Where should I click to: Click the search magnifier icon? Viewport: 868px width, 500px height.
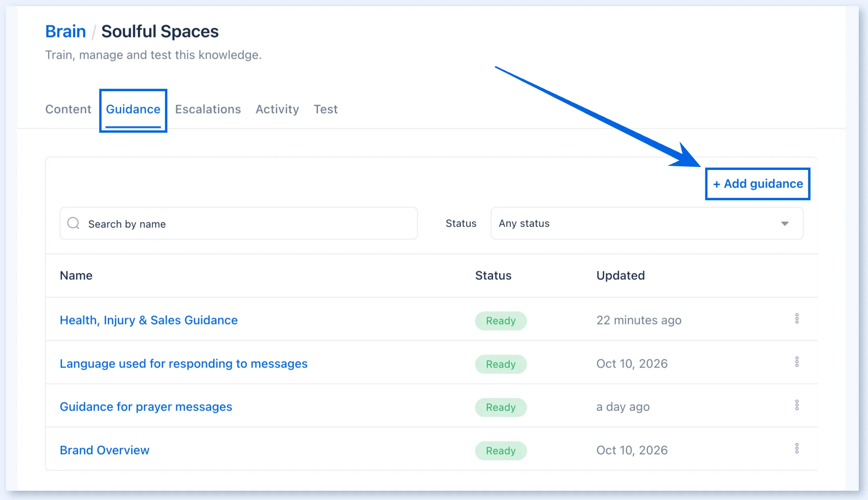pos(73,223)
